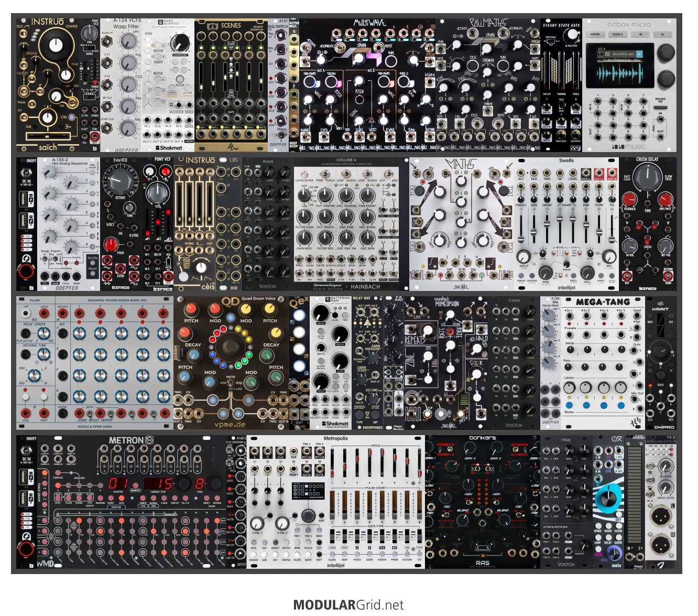Click the Res knob on the Wasp Filter
Image resolution: width=698 pixels, height=616 pixels.
(128, 106)
